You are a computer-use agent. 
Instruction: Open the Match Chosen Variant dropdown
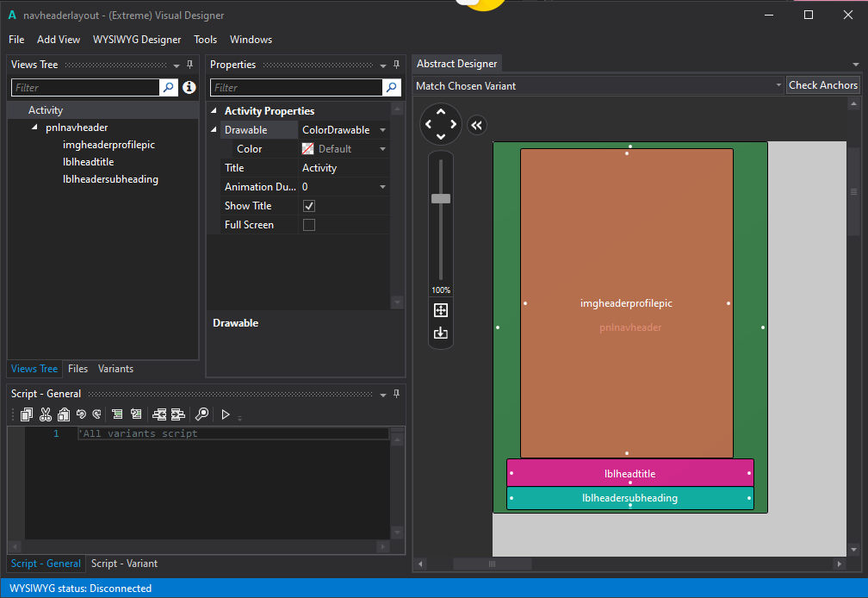pos(778,85)
